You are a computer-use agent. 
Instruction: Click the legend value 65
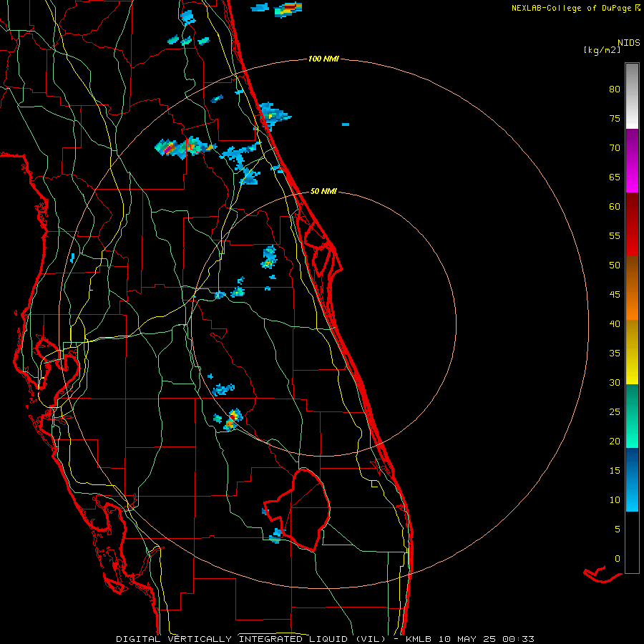click(x=615, y=177)
